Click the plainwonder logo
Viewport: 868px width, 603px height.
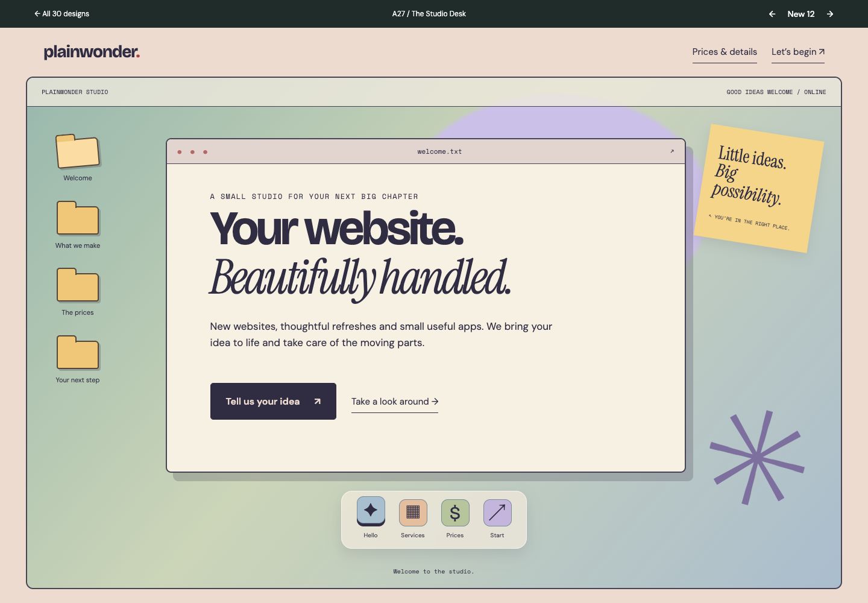(92, 52)
